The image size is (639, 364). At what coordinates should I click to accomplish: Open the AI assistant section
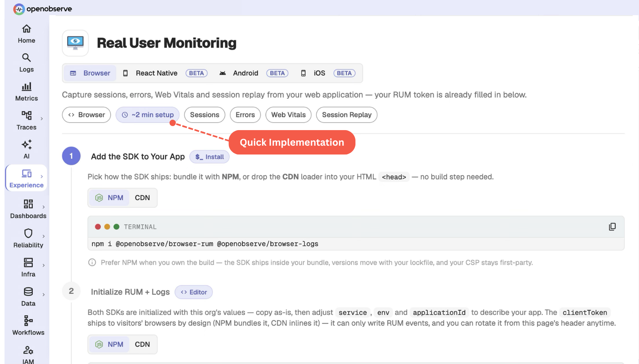[x=26, y=150]
